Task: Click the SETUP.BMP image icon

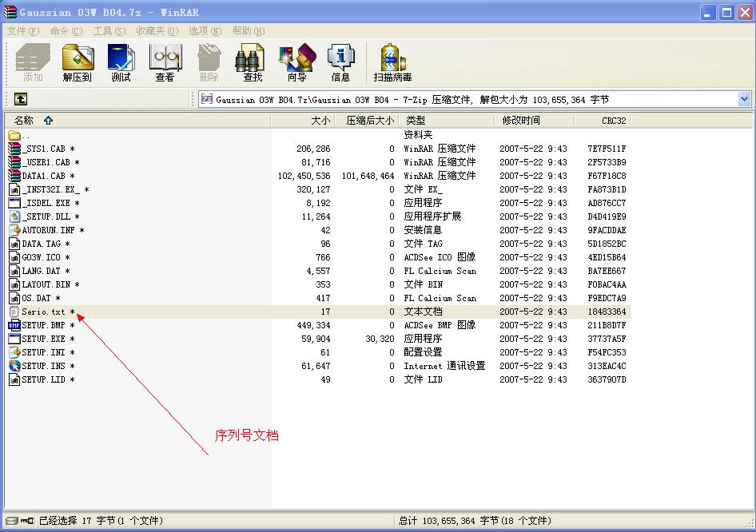Action: pos(14,325)
